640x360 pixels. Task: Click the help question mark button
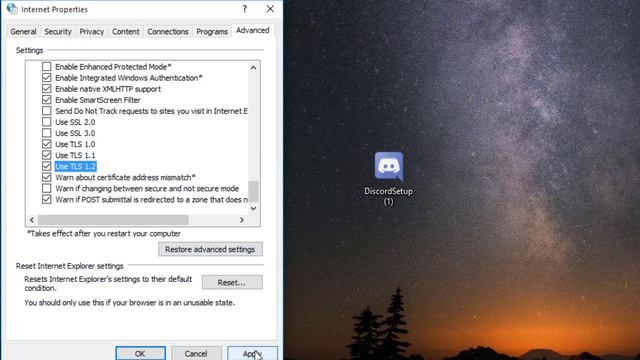[x=244, y=9]
